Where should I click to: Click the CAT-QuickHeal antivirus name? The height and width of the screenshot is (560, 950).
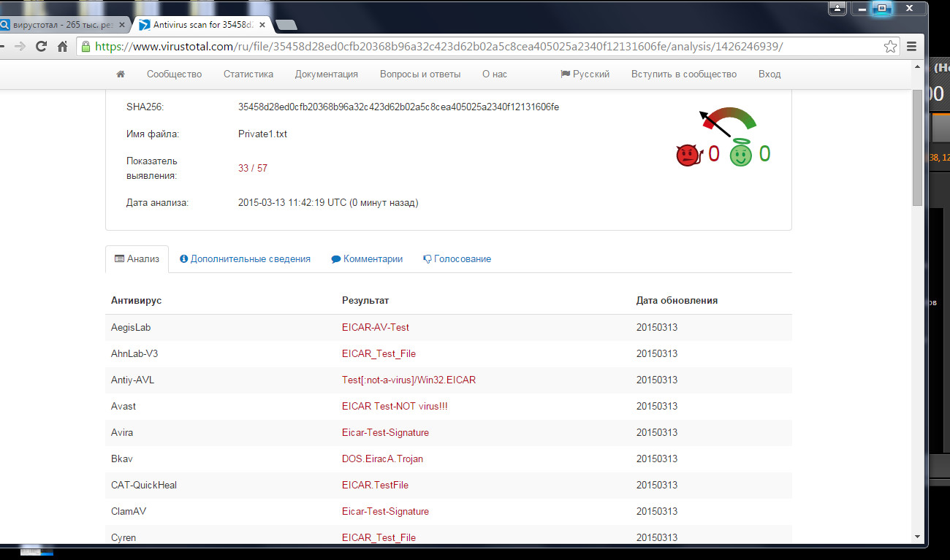coord(144,485)
